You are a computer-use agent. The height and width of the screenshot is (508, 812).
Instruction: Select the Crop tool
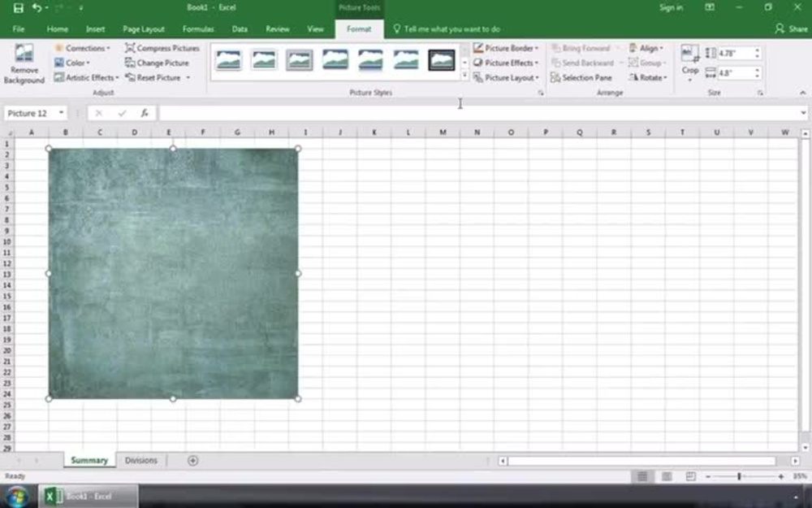pyautogui.click(x=689, y=63)
